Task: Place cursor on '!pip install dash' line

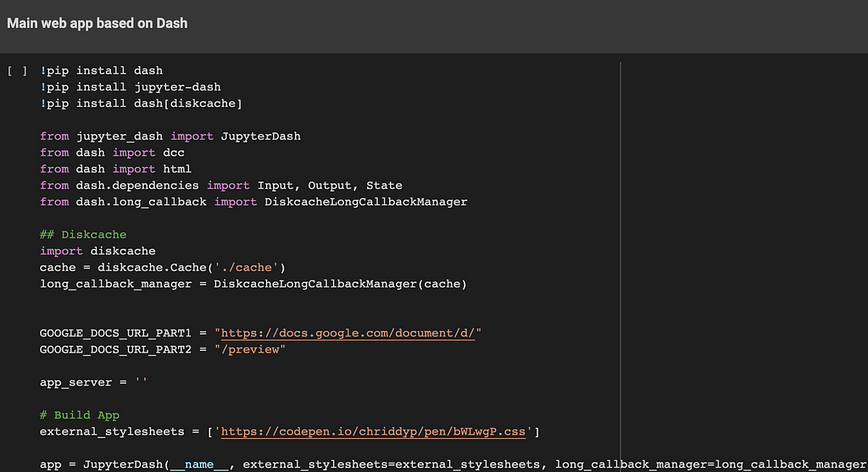Action: pyautogui.click(x=102, y=71)
